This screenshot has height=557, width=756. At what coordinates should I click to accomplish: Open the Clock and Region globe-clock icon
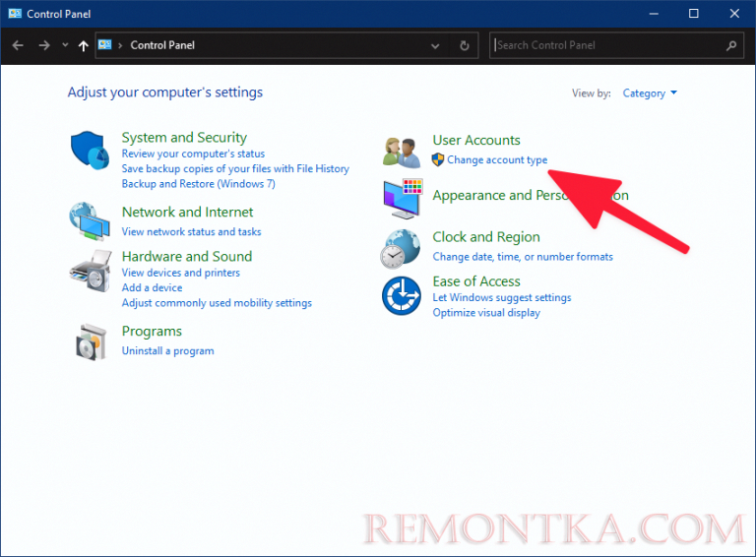(x=401, y=249)
